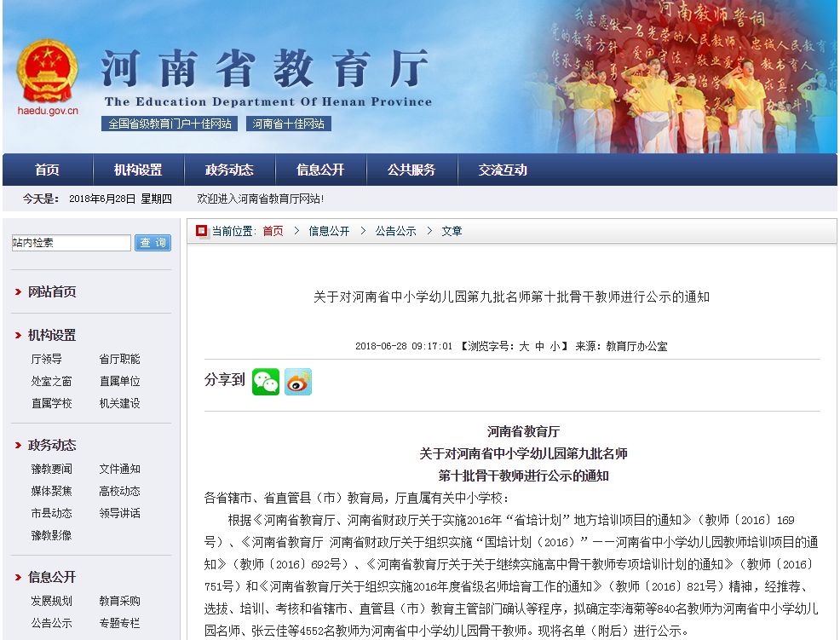Click the national emblem site logo
This screenshot has height=640, width=840.
(49, 68)
